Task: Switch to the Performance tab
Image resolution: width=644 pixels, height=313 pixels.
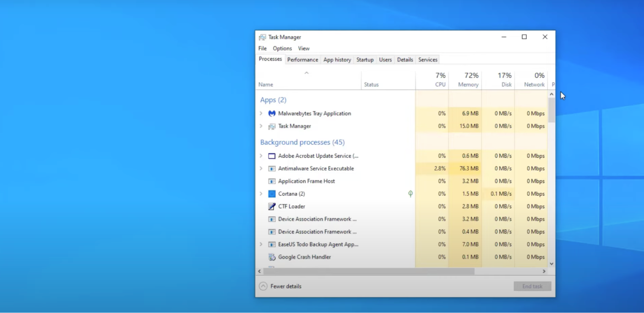Action: click(303, 60)
